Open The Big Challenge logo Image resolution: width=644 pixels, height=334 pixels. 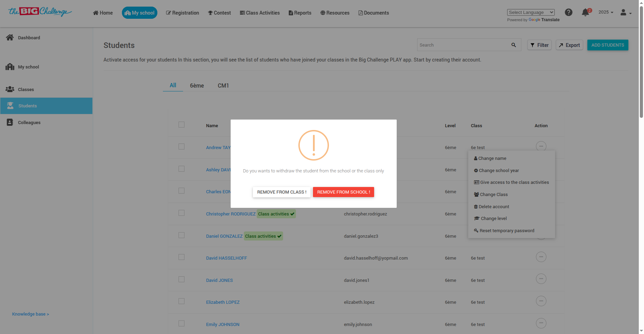[40, 12]
